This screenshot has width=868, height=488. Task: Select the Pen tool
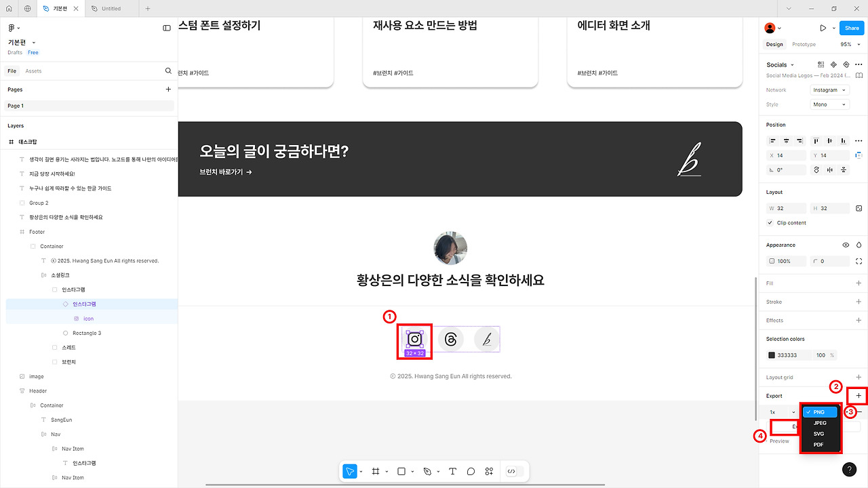tap(427, 471)
